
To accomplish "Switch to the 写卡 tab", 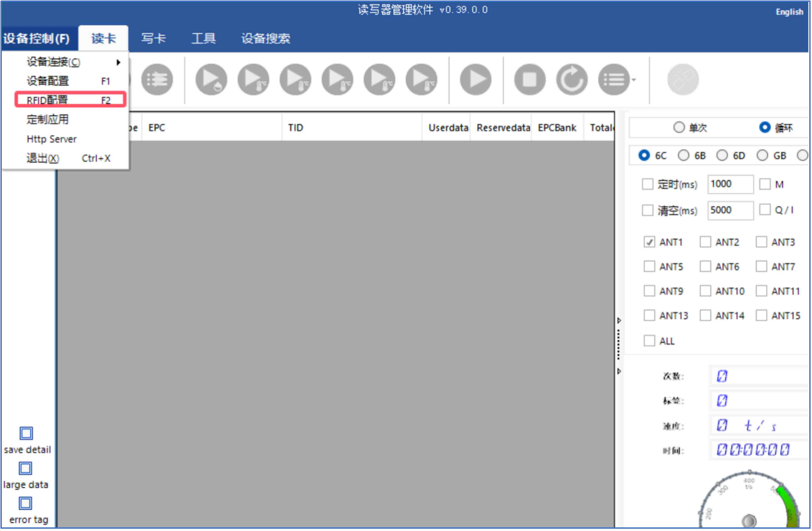I will pos(154,38).
